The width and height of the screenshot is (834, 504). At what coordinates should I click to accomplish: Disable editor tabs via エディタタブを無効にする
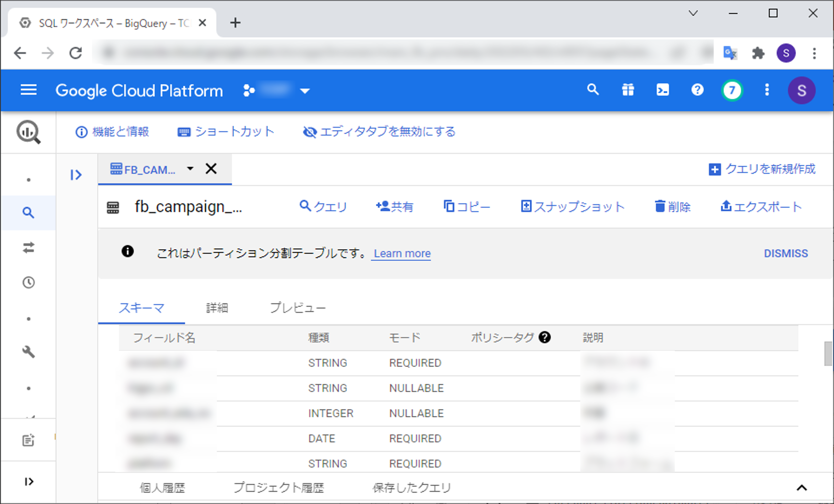tap(379, 132)
